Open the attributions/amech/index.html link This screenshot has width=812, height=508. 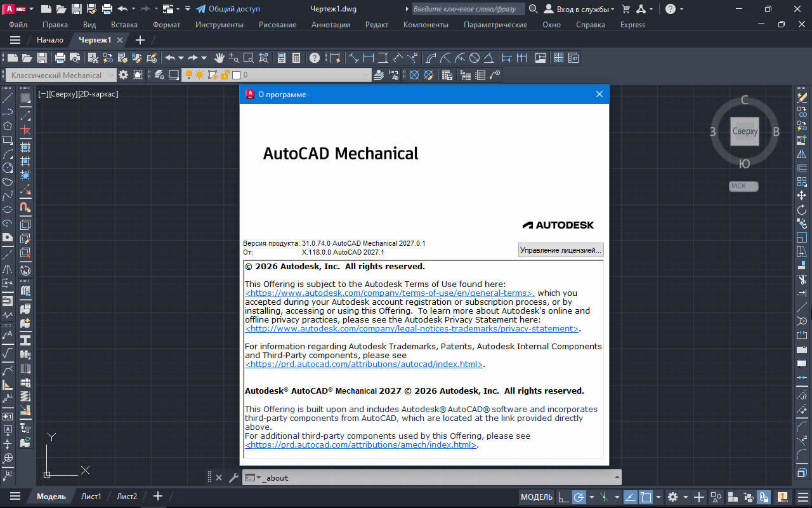[x=360, y=445]
